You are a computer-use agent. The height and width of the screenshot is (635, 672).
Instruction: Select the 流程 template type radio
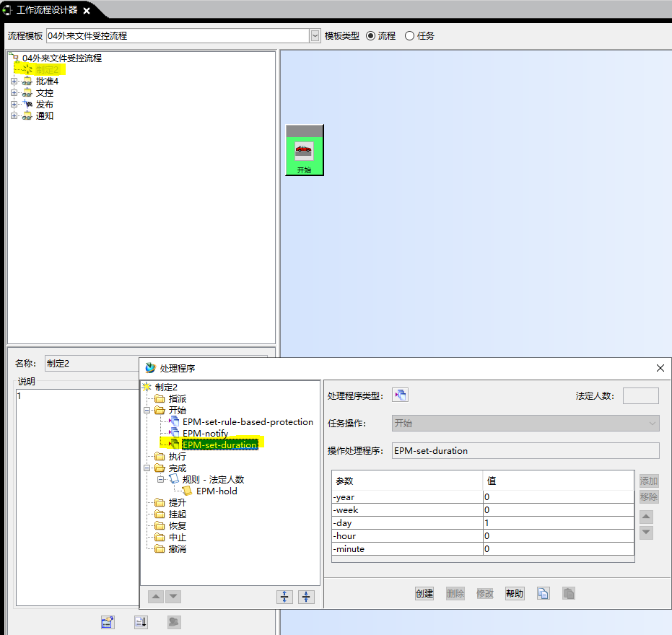371,35
